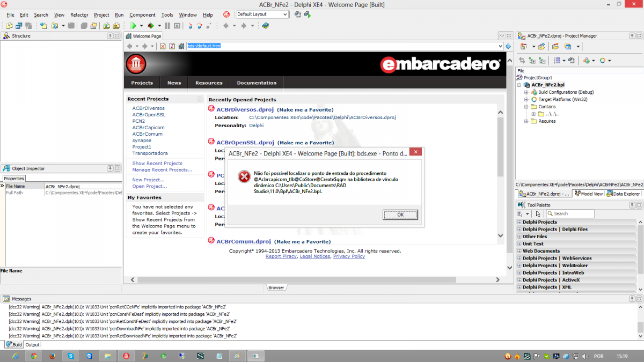Screen dimensions: 644x362
Task: Switch to the Model View tab
Action: tap(588, 194)
